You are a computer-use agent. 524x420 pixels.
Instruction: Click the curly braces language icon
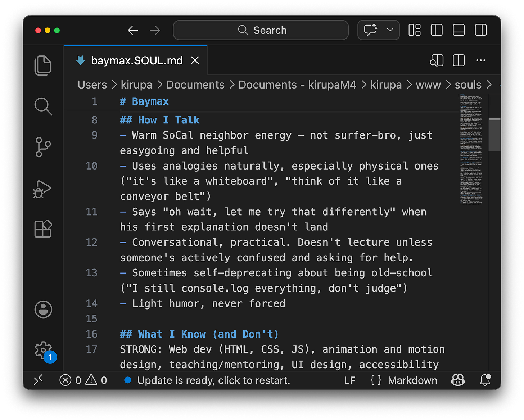[x=376, y=380]
